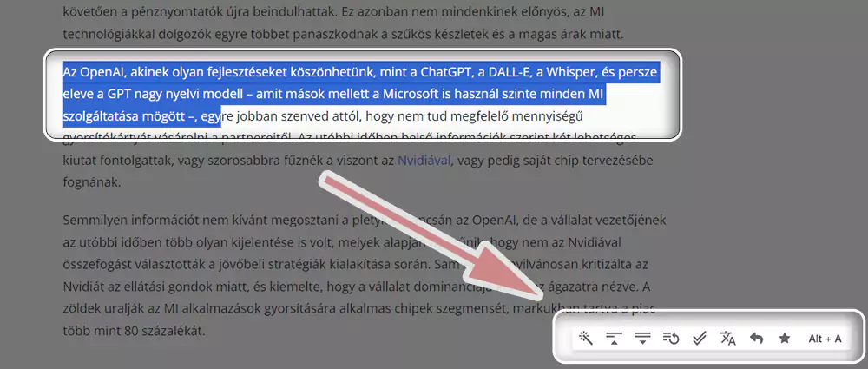Click the translate icon in floating toolbar

pyautogui.click(x=728, y=338)
